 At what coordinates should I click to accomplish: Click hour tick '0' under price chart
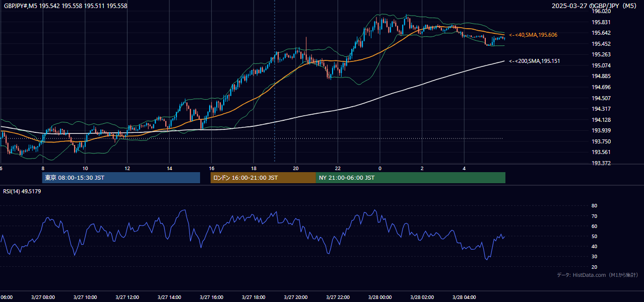click(x=380, y=169)
